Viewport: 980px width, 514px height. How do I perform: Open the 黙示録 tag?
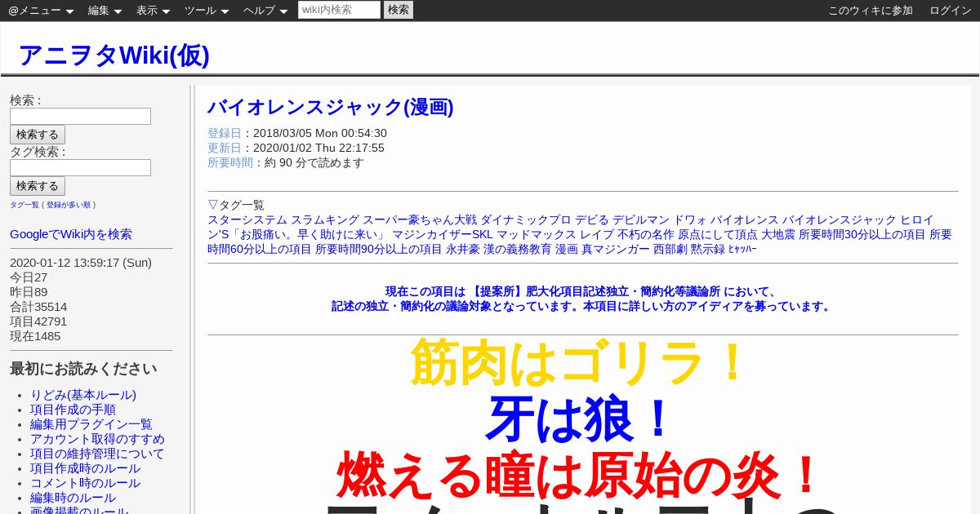tap(708, 249)
